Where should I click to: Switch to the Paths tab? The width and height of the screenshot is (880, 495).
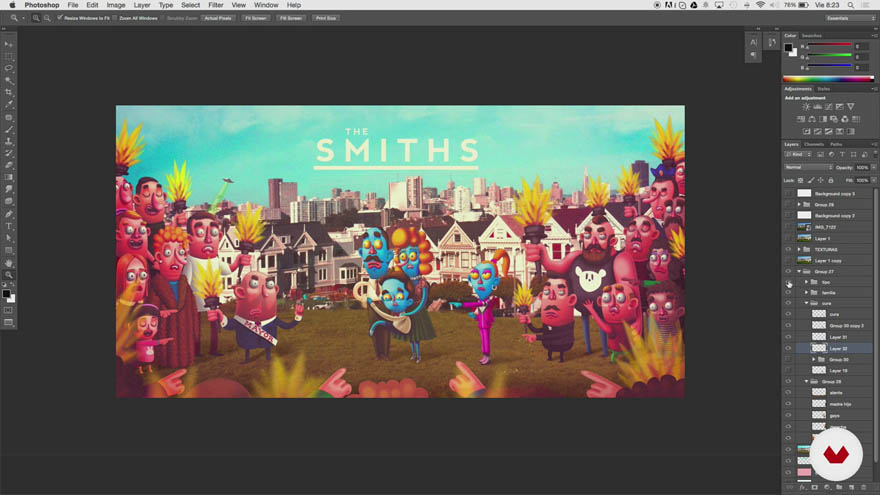(836, 144)
